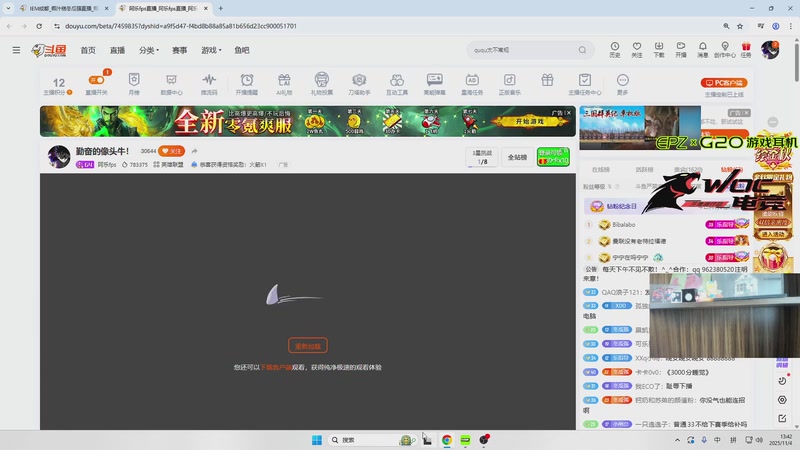This screenshot has width=800, height=450.
Task: Open the 月榜 ranking icon
Action: point(134,84)
